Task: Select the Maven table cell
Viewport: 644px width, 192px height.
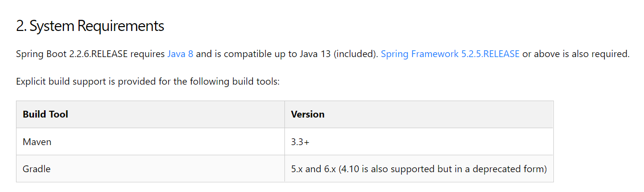Action: click(x=150, y=142)
